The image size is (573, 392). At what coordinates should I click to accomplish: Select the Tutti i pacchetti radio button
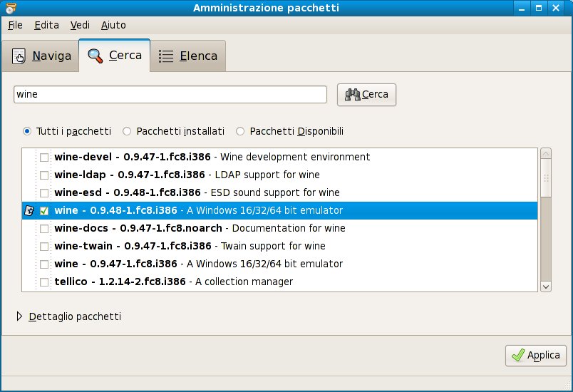click(x=27, y=131)
